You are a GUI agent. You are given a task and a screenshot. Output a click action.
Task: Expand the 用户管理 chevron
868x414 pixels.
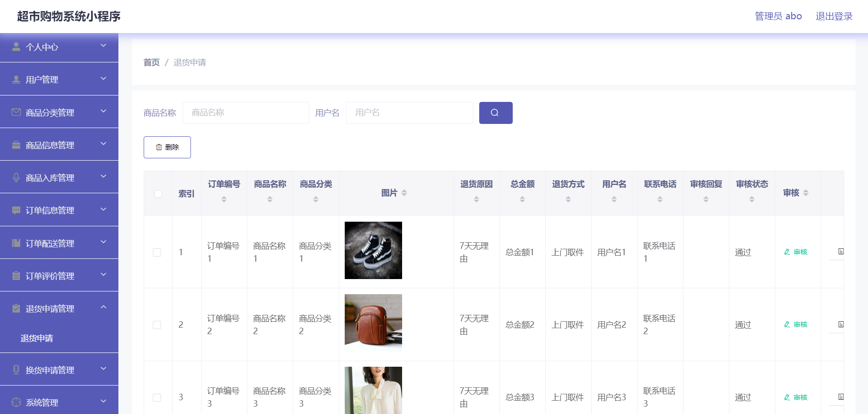click(103, 78)
